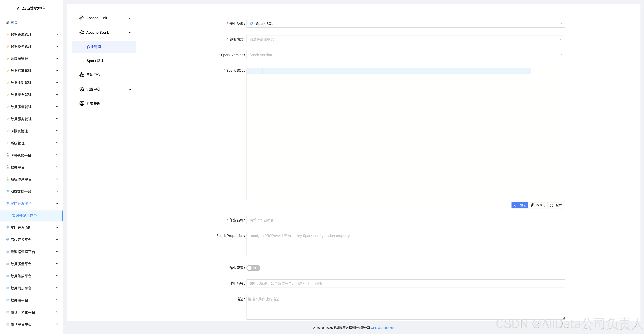Click the AllData数据中台 title
644x334 pixels.
(x=31, y=8)
